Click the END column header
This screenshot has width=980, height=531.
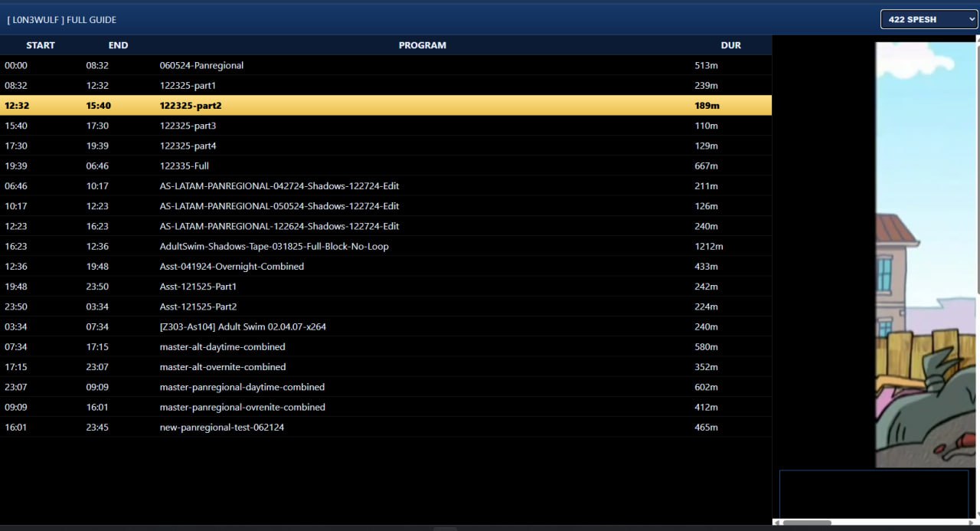pos(118,45)
